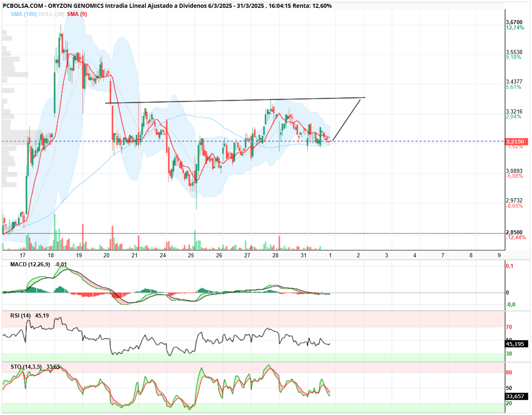Select date 27 on the time axis

247,255
